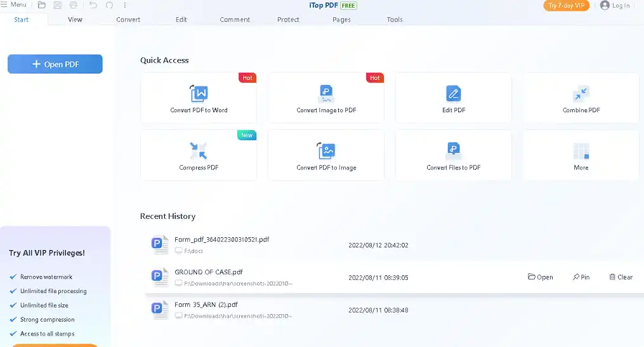This screenshot has width=644, height=347.
Task: Click the print icon in title bar
Action: 74,5
